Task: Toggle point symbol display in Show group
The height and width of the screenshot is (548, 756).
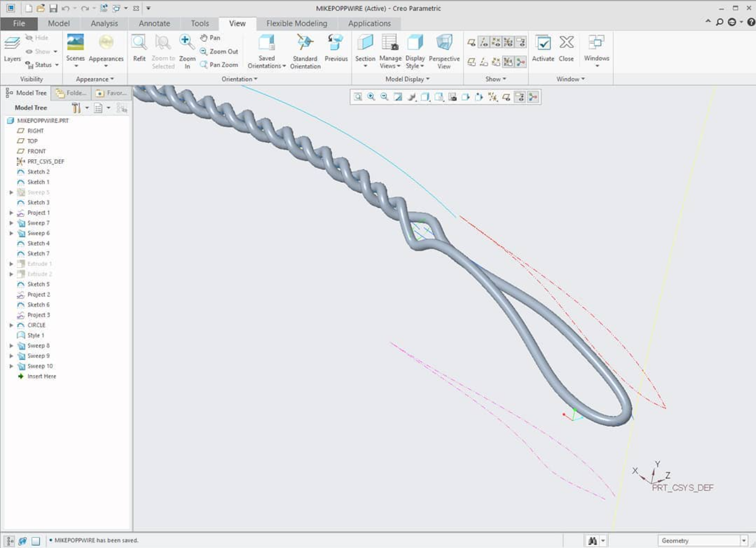Action: coord(495,42)
